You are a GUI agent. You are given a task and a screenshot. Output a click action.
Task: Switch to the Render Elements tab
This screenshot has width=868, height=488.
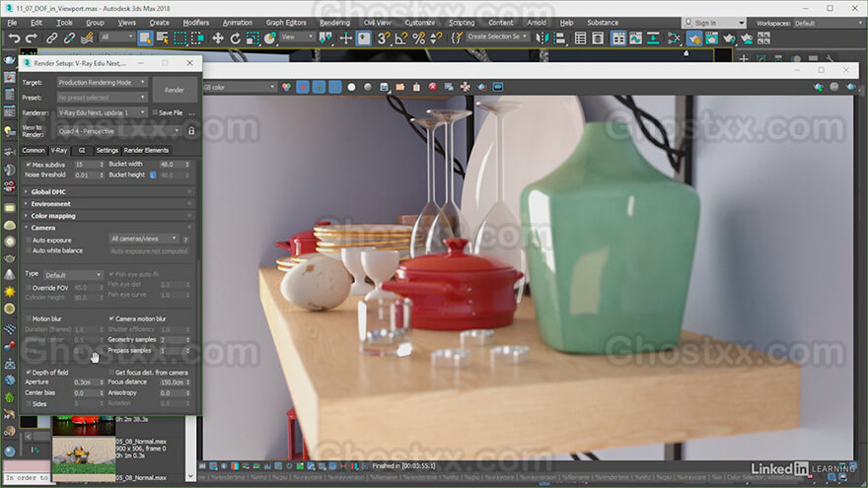[146, 150]
